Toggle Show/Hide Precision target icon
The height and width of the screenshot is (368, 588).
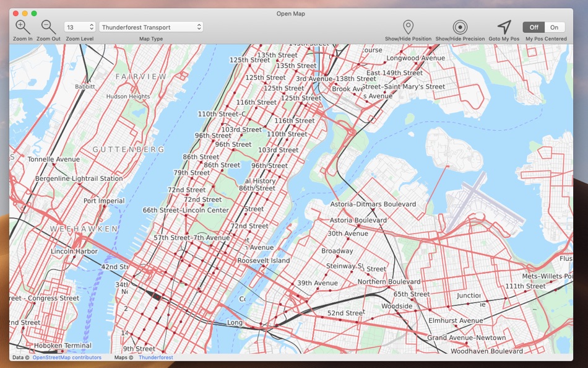(460, 27)
